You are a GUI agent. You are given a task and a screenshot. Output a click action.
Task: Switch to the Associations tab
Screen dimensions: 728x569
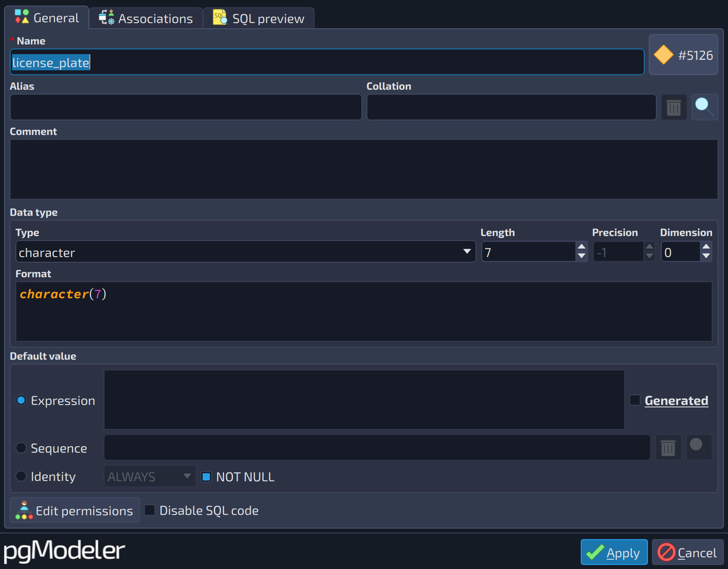tap(146, 19)
